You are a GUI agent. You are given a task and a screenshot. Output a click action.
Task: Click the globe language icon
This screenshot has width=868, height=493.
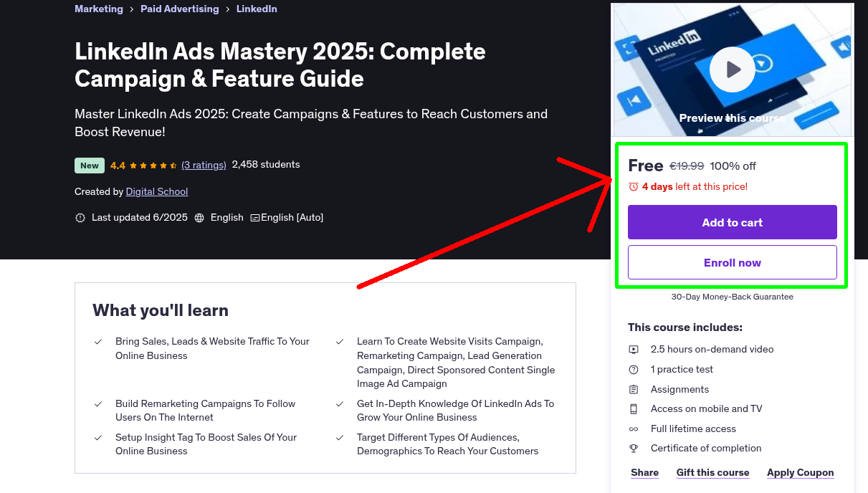pyautogui.click(x=199, y=218)
